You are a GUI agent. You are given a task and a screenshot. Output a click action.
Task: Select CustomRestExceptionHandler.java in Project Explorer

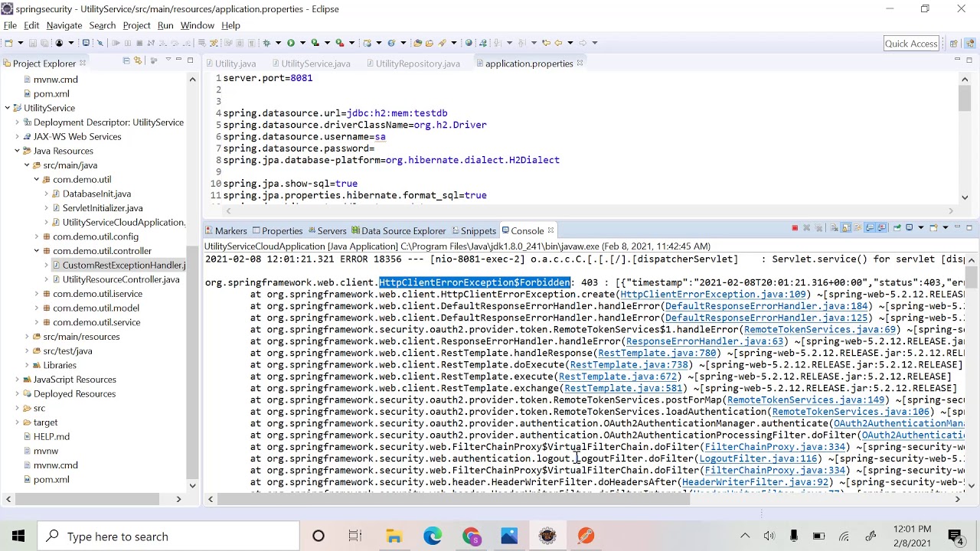pos(124,265)
